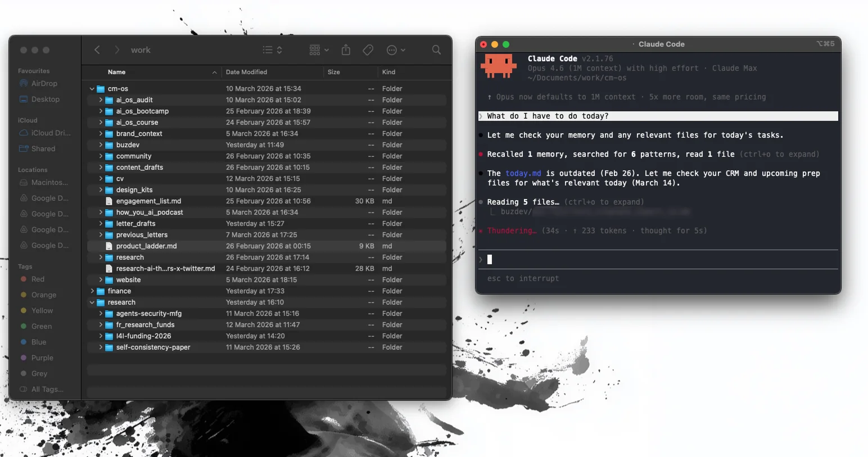Click the Share icon in Finder toolbar
This screenshot has width=868, height=457.
(346, 50)
